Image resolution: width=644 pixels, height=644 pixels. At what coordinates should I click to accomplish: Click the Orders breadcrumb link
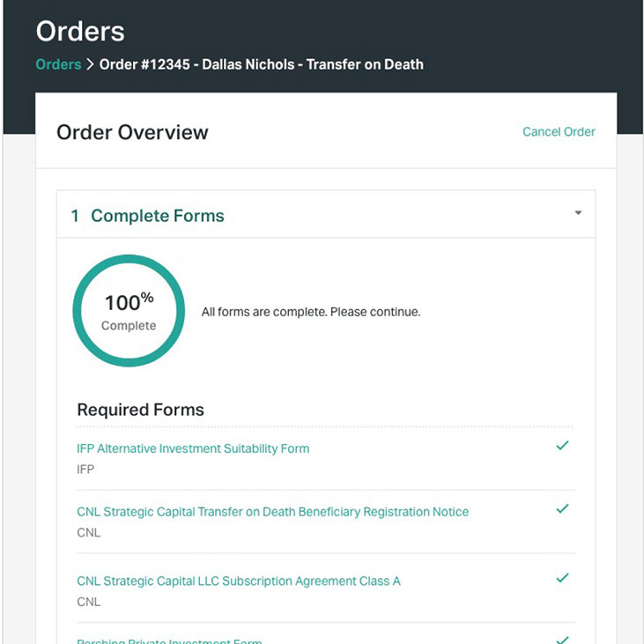click(x=58, y=64)
